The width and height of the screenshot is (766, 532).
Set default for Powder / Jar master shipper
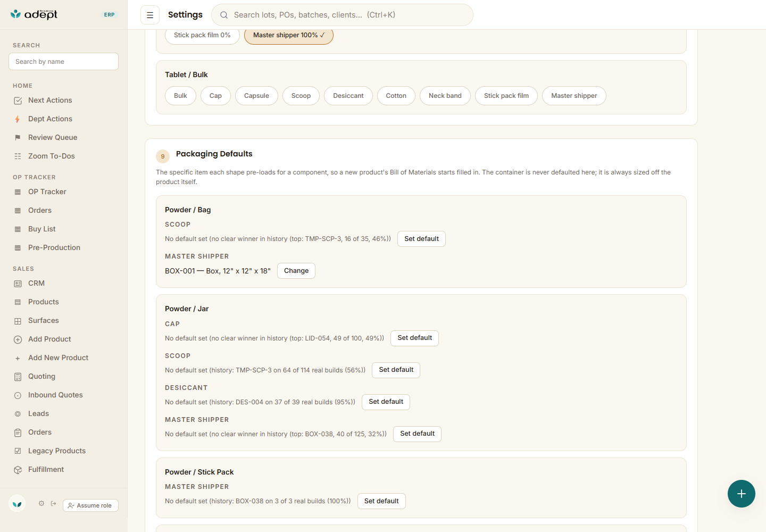coord(417,434)
